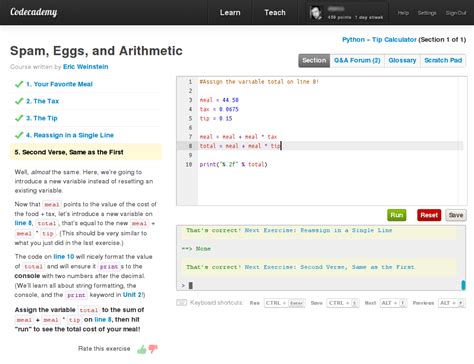474x364 pixels.
Task: Toggle the keyboard shortcuts icon
Action: 181,303
